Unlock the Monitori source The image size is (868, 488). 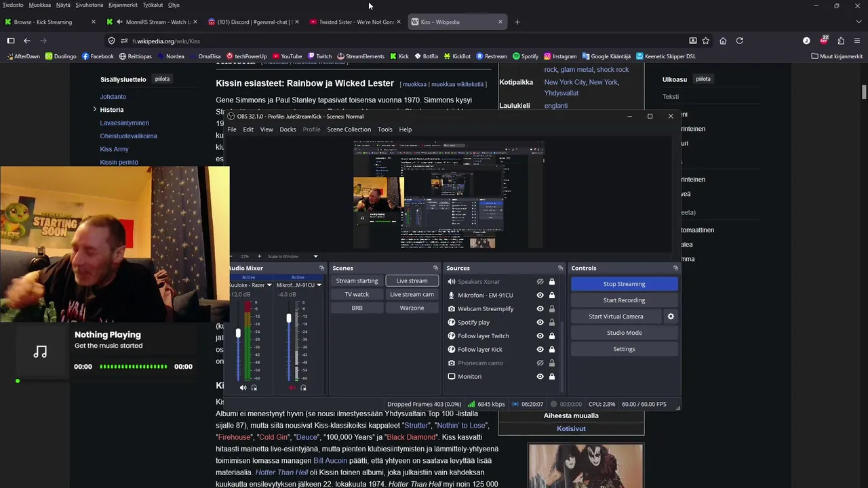tap(552, 377)
